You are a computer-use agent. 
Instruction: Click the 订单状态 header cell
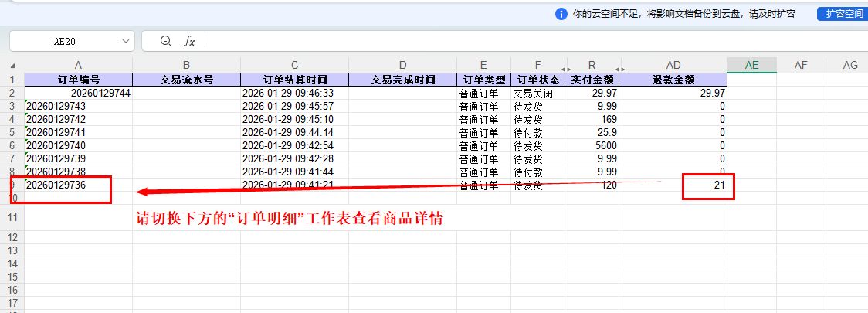click(x=538, y=80)
